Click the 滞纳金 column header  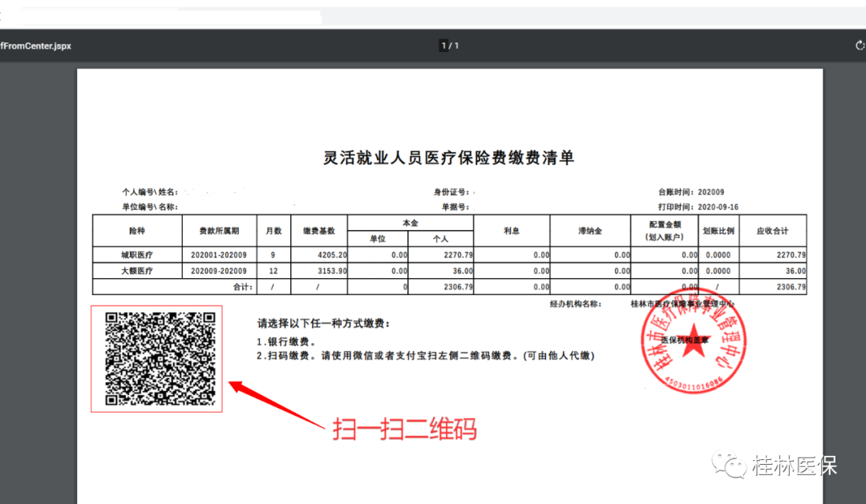(x=590, y=231)
